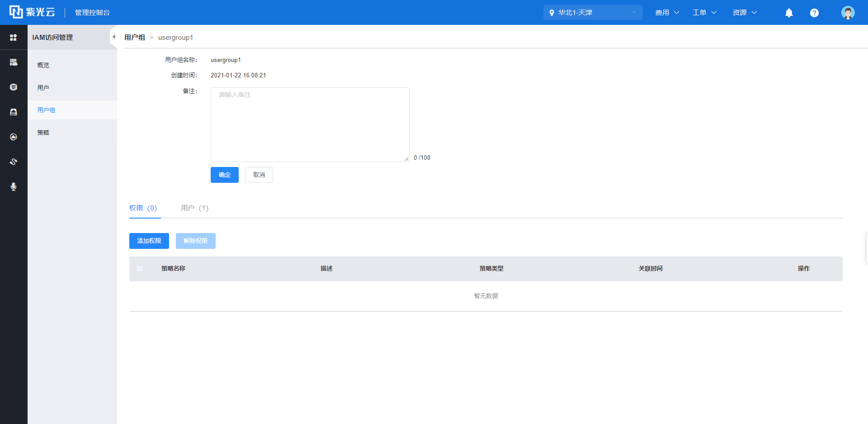Open the 华北1-天津 region dropdown
868x424 pixels.
tap(592, 13)
